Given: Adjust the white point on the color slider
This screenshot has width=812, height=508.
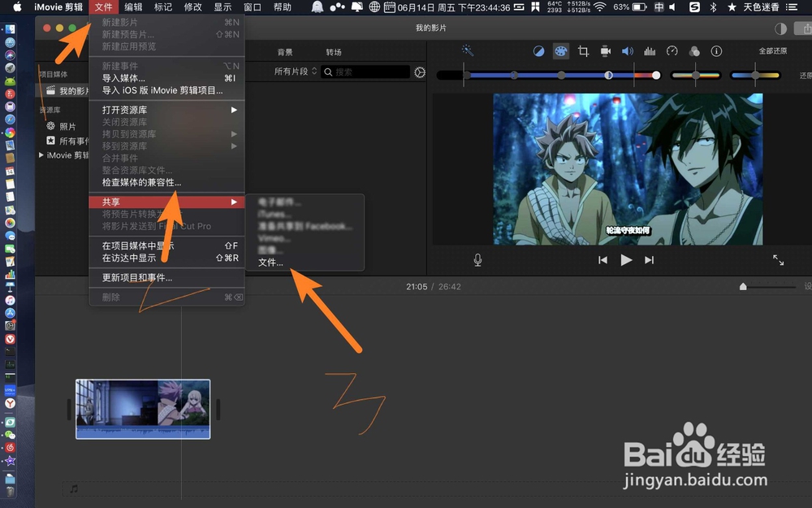Looking at the screenshot, I should pyautogui.click(x=655, y=75).
